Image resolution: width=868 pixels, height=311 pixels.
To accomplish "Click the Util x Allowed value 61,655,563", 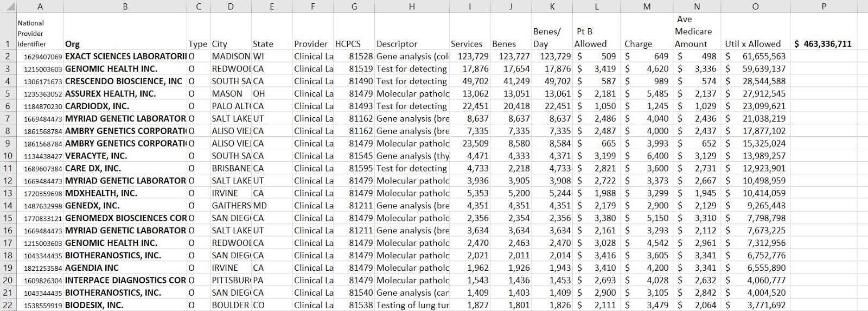I will click(x=755, y=56).
